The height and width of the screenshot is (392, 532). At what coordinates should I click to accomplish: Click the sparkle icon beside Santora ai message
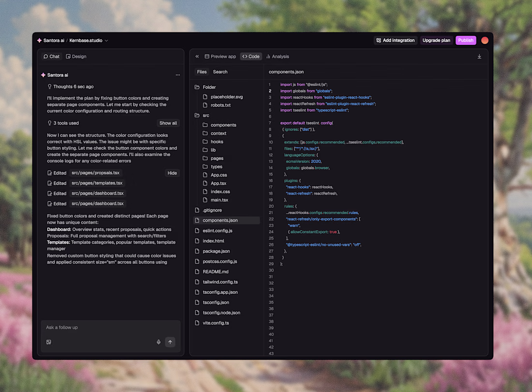click(43, 75)
